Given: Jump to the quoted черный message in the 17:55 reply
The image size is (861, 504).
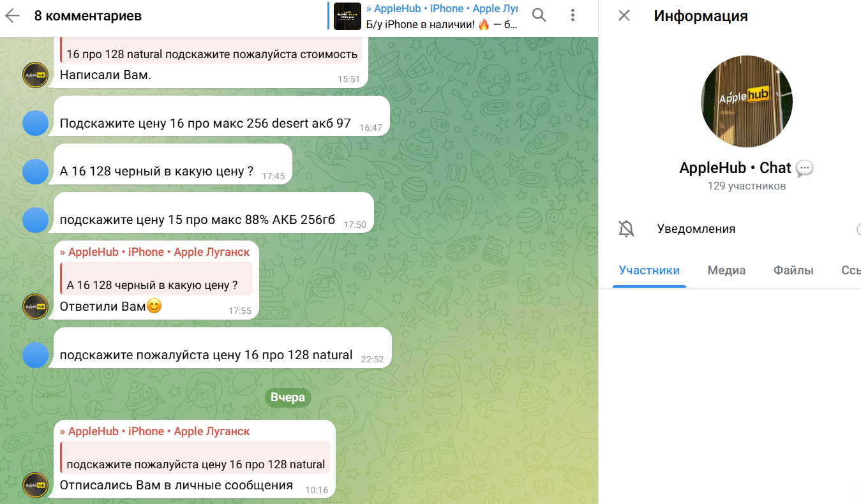Looking at the screenshot, I should pos(156,279).
